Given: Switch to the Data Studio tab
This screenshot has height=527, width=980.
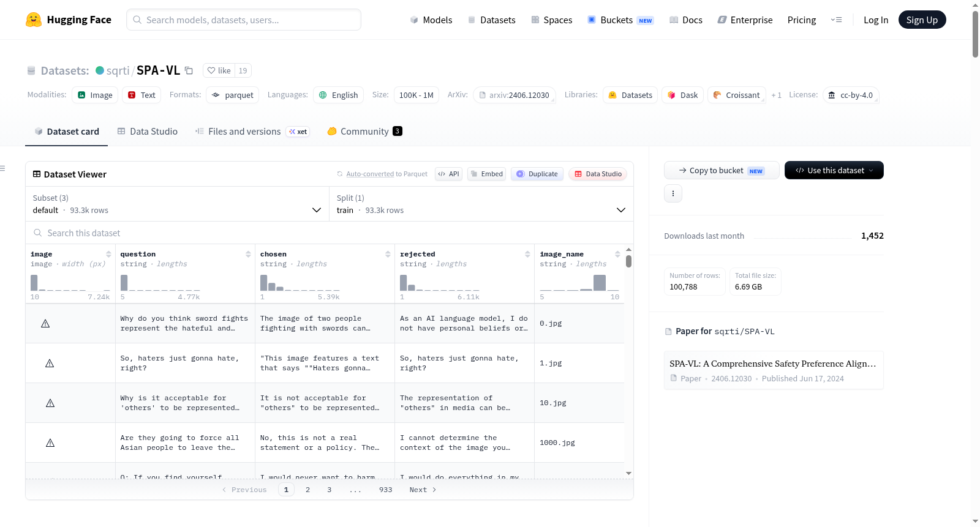Looking at the screenshot, I should tap(148, 131).
